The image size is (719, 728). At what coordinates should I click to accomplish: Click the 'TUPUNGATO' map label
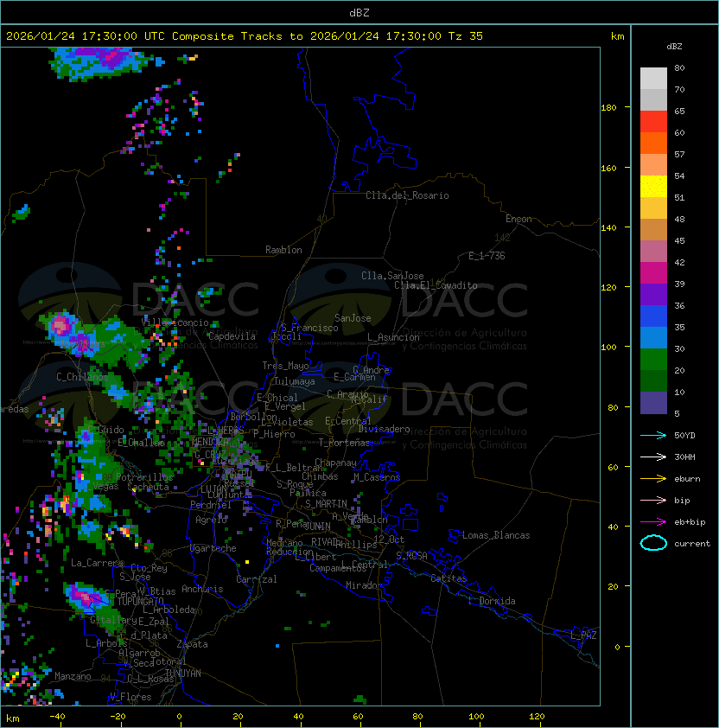(140, 601)
